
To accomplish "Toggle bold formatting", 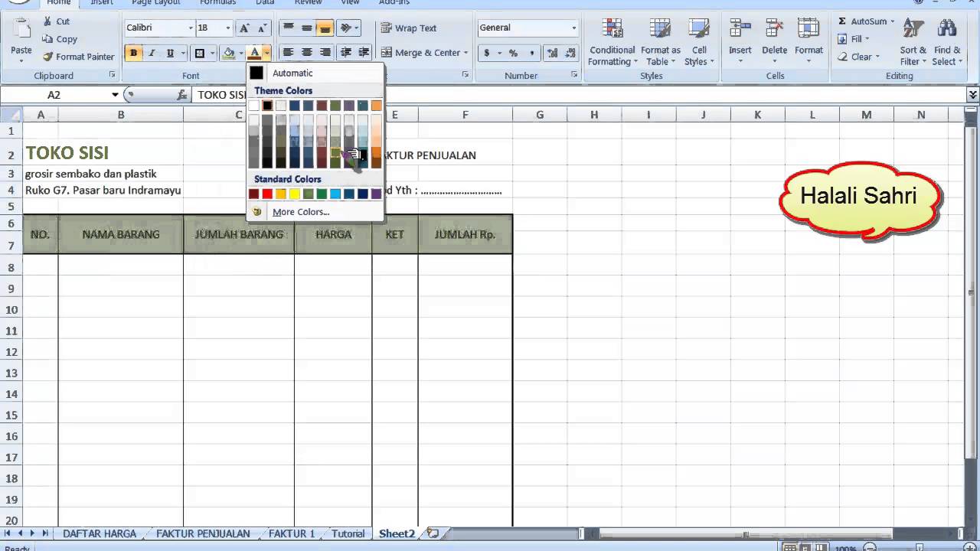I will (133, 52).
